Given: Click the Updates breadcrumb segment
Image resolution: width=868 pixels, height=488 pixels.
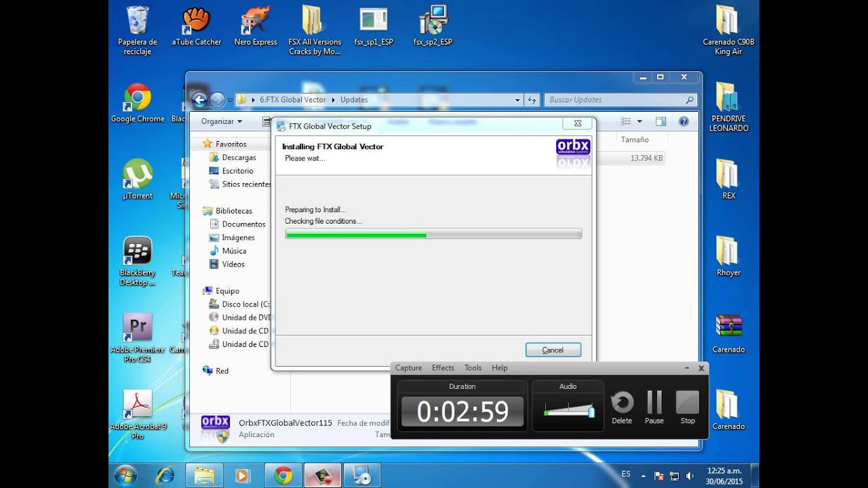Looking at the screenshot, I should click(x=354, y=100).
